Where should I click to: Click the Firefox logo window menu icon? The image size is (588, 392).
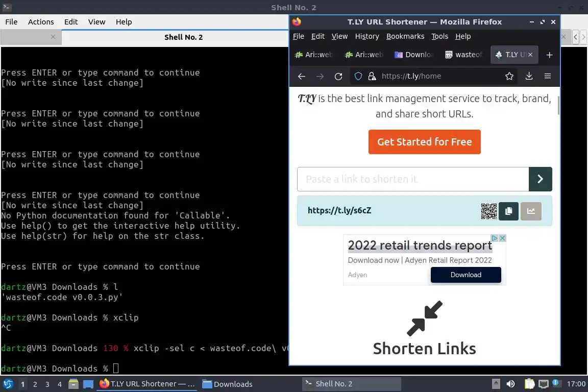(x=297, y=22)
